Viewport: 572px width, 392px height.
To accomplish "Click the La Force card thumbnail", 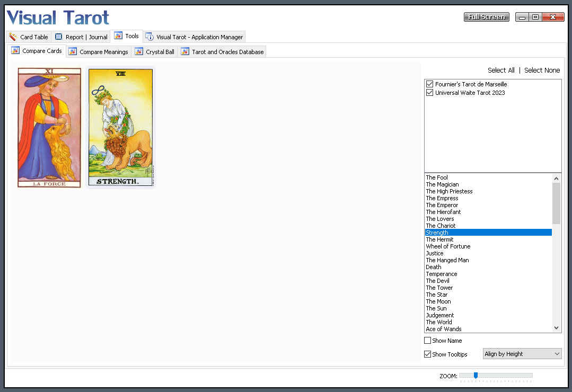I will pyautogui.click(x=49, y=128).
